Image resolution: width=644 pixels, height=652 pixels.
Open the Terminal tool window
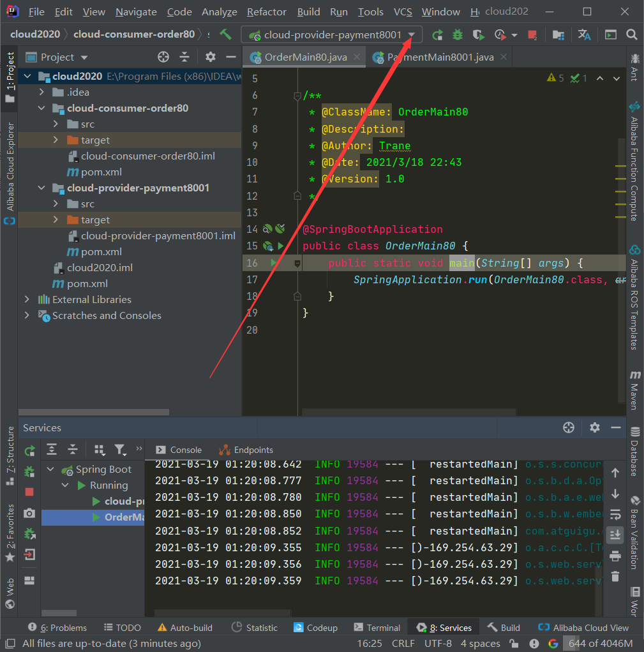click(377, 628)
